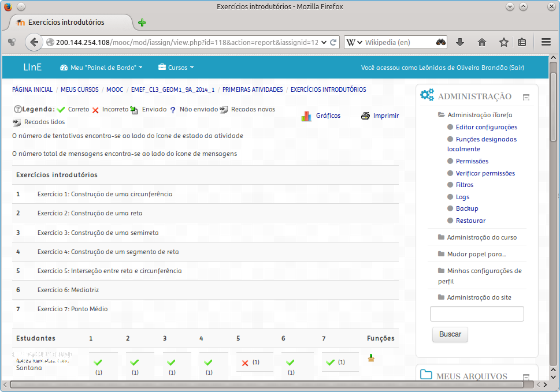Click the Meus Arquivos folder icon

tap(426, 374)
